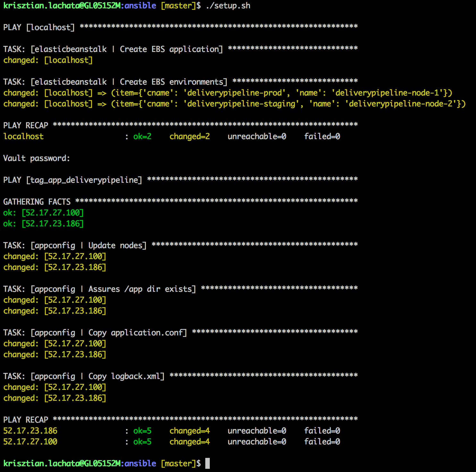Click the 'deliverypipeline-prod' cname value

coord(234,93)
